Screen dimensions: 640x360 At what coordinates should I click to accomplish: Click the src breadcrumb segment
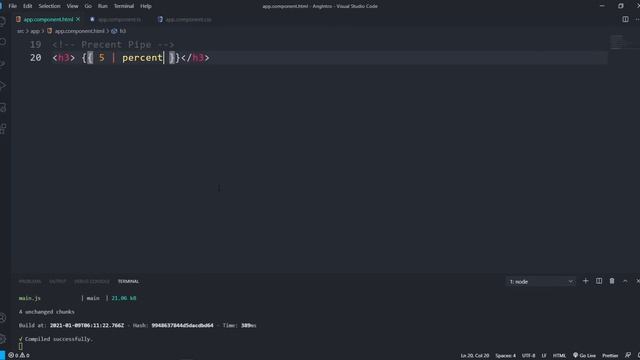tap(20, 31)
